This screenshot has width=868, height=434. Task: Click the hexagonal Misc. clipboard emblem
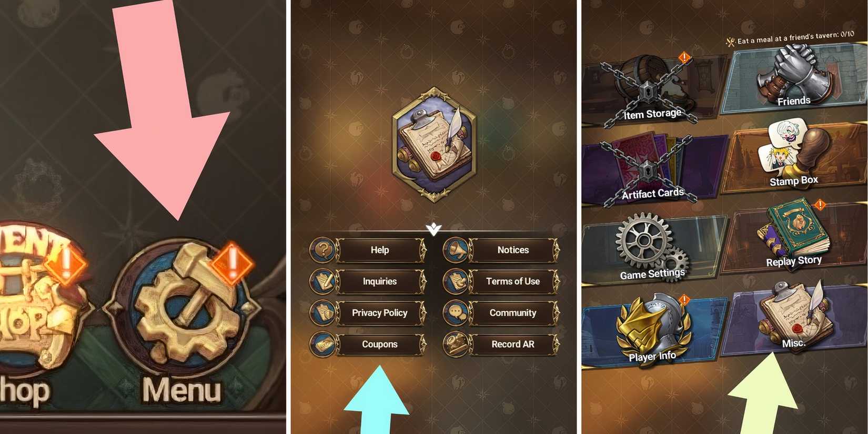434,145
